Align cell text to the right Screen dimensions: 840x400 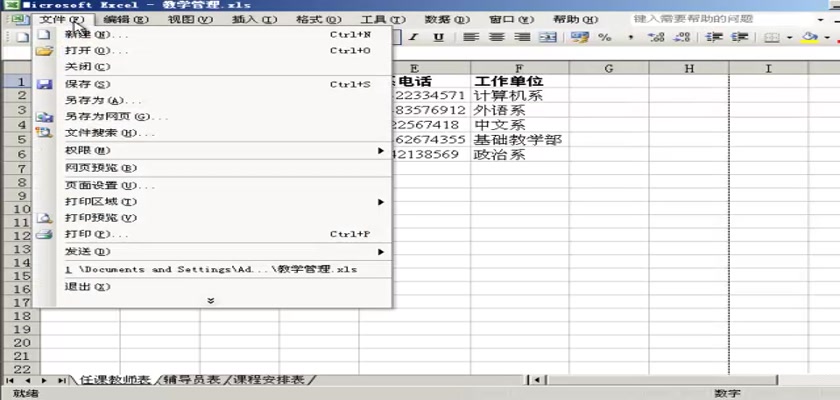tap(522, 37)
